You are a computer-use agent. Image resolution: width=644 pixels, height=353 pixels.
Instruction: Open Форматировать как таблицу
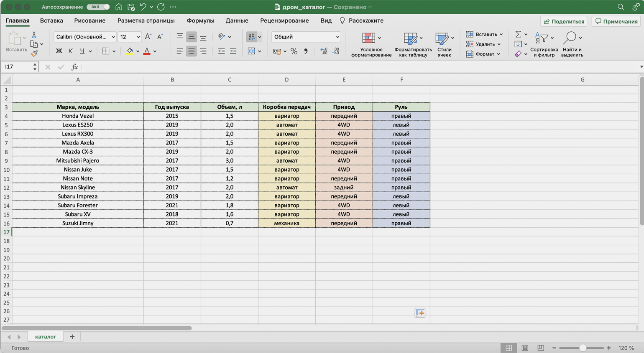[x=413, y=44]
